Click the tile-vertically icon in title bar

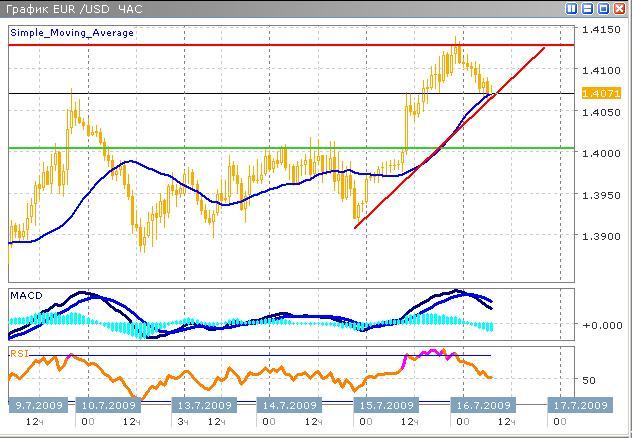(571, 9)
